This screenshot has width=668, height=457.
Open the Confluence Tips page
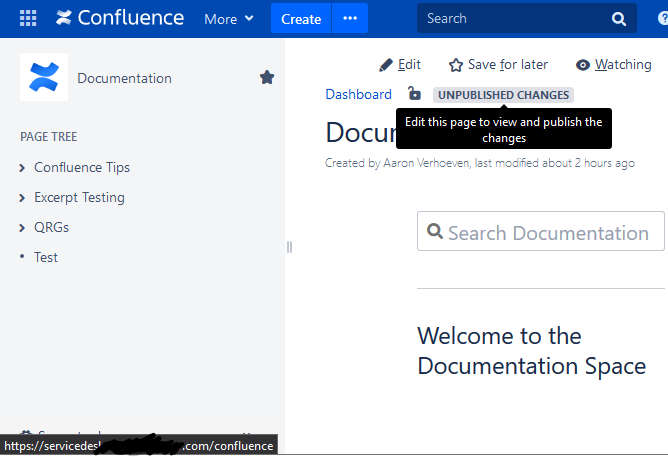click(82, 167)
